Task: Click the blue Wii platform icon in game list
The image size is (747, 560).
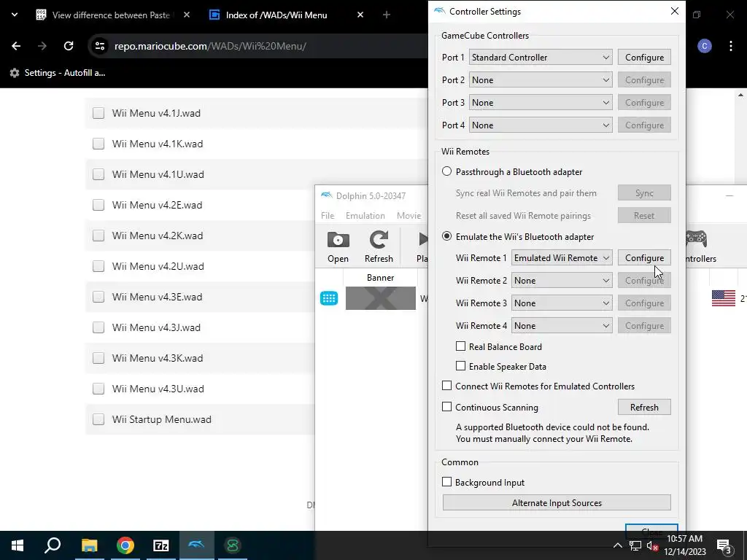Action: (x=329, y=298)
